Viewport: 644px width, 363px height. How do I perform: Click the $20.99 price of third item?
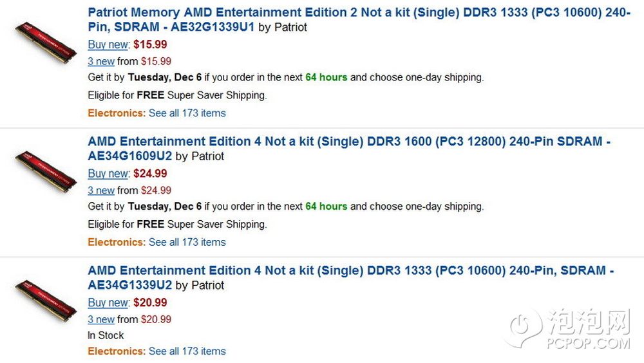click(150, 302)
